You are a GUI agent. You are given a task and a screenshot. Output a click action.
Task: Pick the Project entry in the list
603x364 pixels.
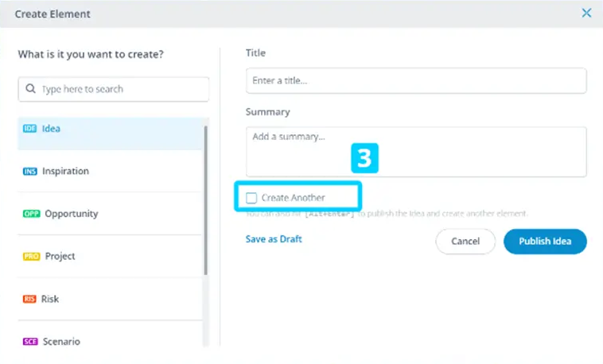click(x=60, y=257)
